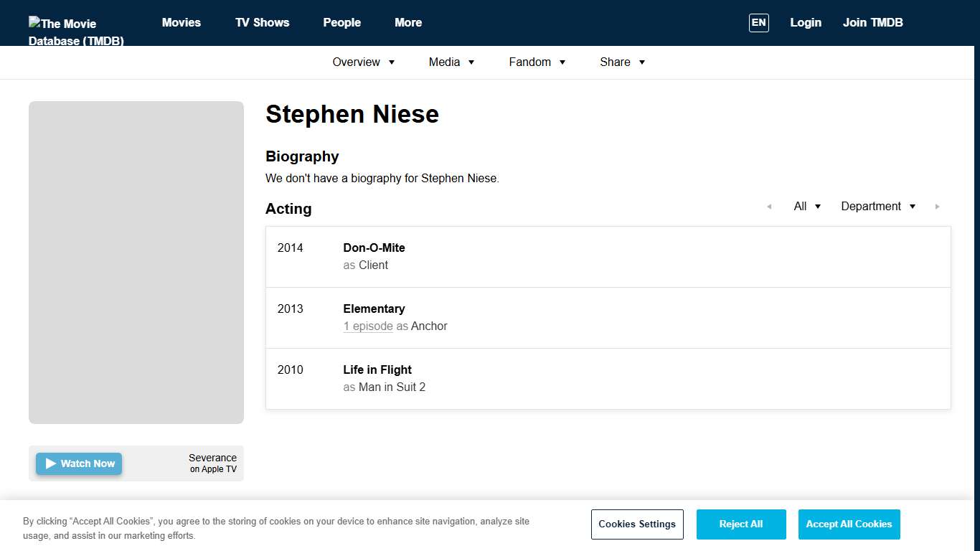Click the right arrow beside Department filter

(938, 207)
